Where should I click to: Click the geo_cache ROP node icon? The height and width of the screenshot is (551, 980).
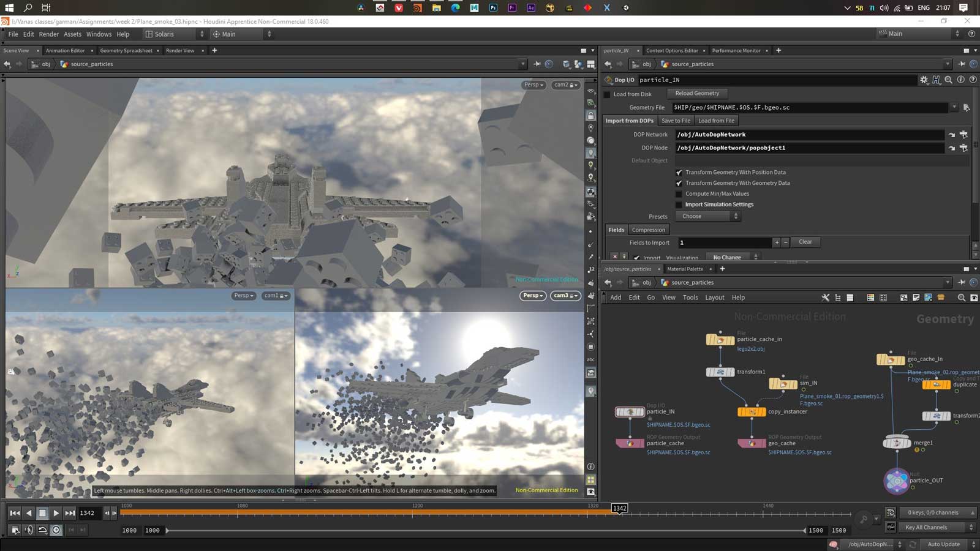click(752, 443)
